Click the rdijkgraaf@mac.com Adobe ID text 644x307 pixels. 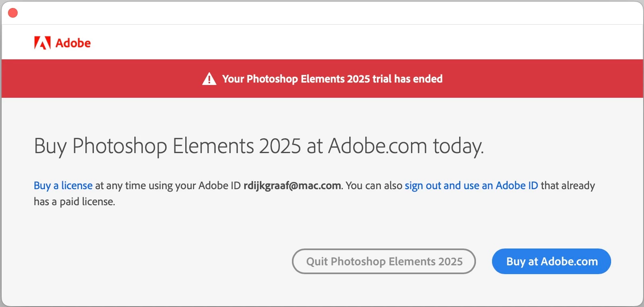292,186
